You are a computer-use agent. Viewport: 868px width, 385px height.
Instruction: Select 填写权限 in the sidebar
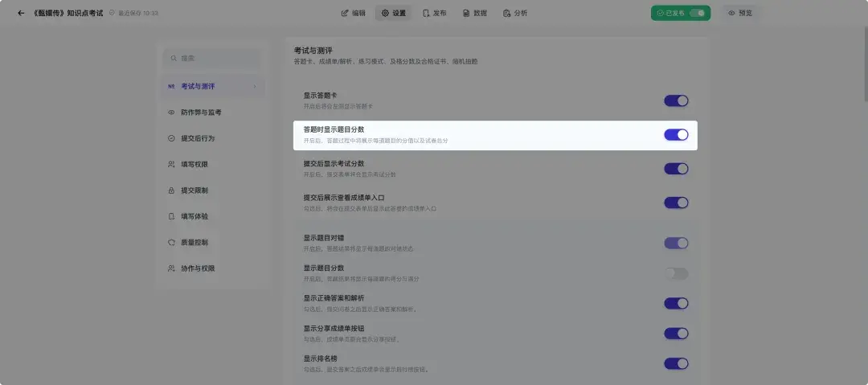pyautogui.click(x=211, y=165)
